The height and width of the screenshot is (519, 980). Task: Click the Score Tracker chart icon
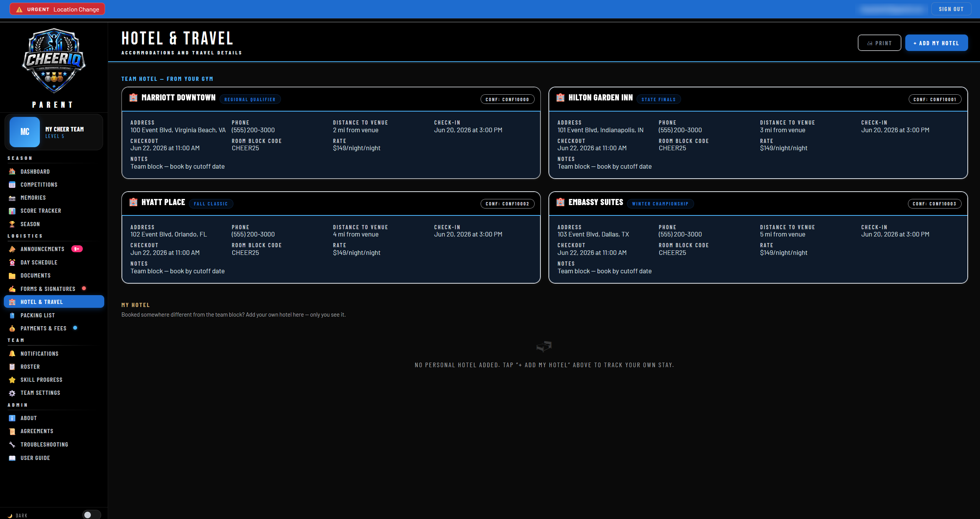[x=12, y=211]
